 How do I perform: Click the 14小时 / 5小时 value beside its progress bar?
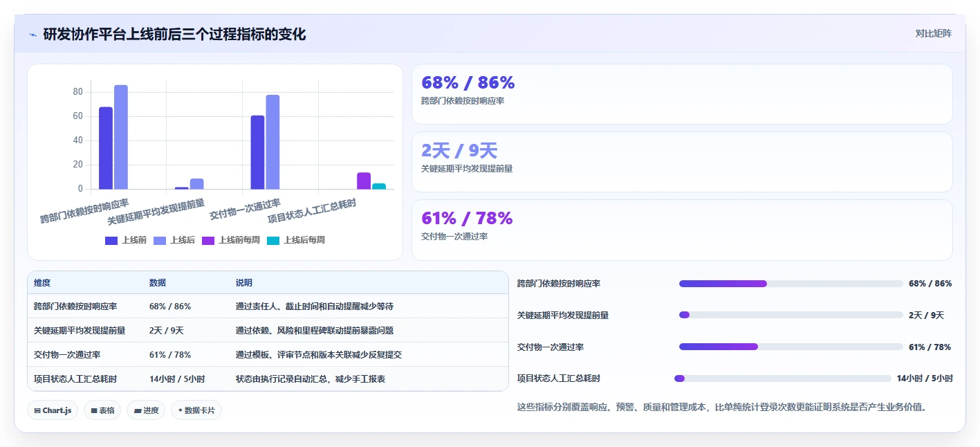tap(925, 378)
